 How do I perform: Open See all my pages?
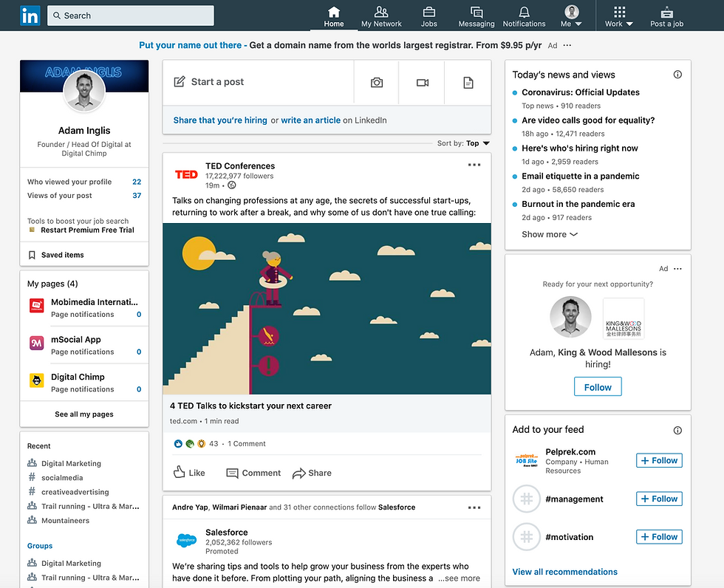pos(84,414)
